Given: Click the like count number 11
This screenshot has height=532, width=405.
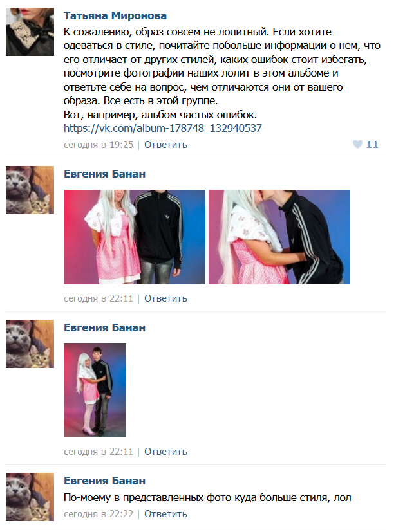Looking at the screenshot, I should point(372,145).
